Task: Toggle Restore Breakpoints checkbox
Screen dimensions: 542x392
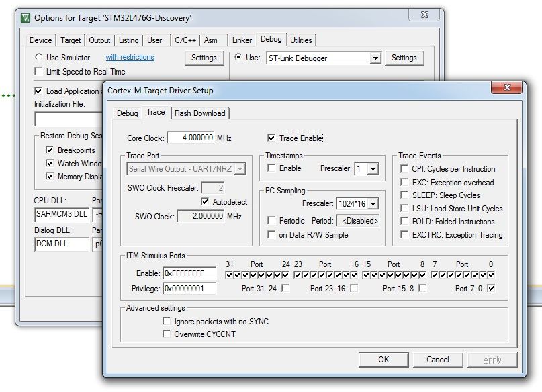Action: point(50,150)
